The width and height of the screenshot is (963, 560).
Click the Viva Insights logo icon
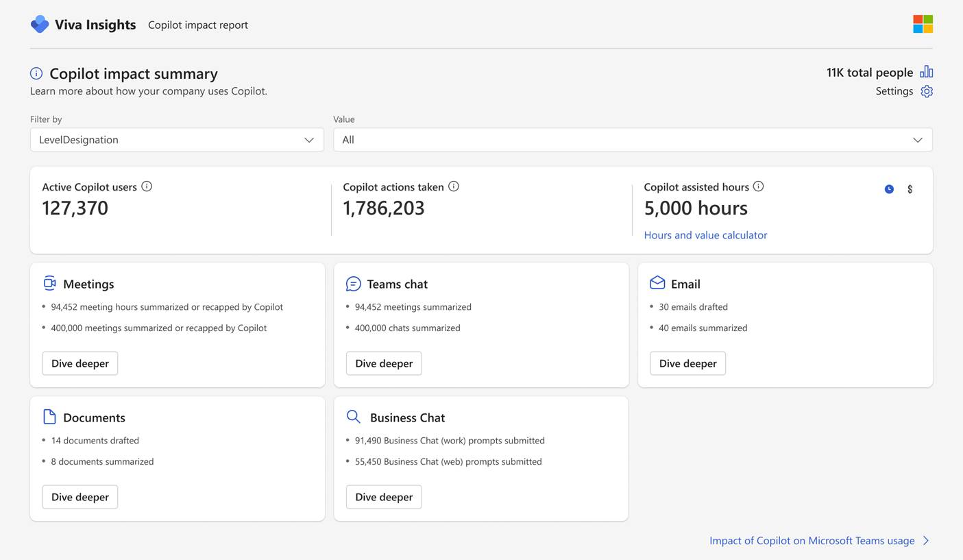[x=40, y=24]
